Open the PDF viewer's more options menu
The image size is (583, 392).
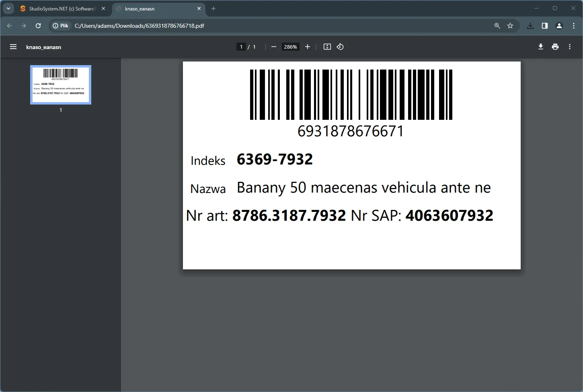point(569,47)
